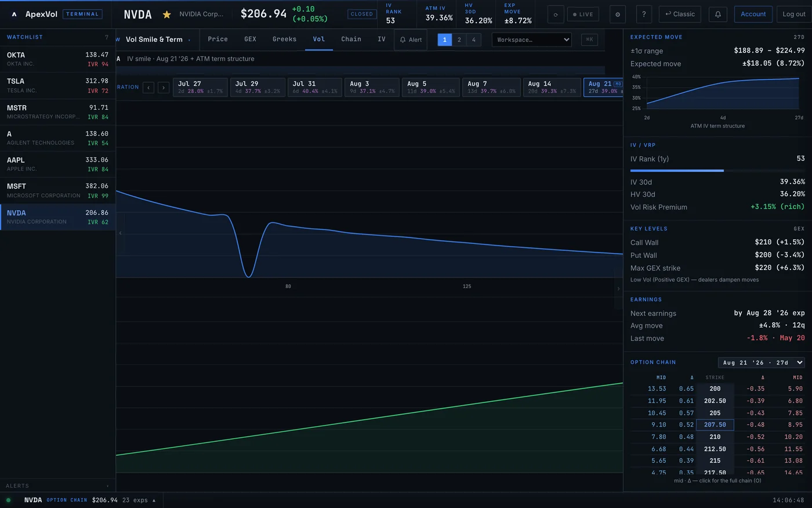Select the Jul 31 expiration
This screenshot has width=812, height=508.
tap(314, 87)
